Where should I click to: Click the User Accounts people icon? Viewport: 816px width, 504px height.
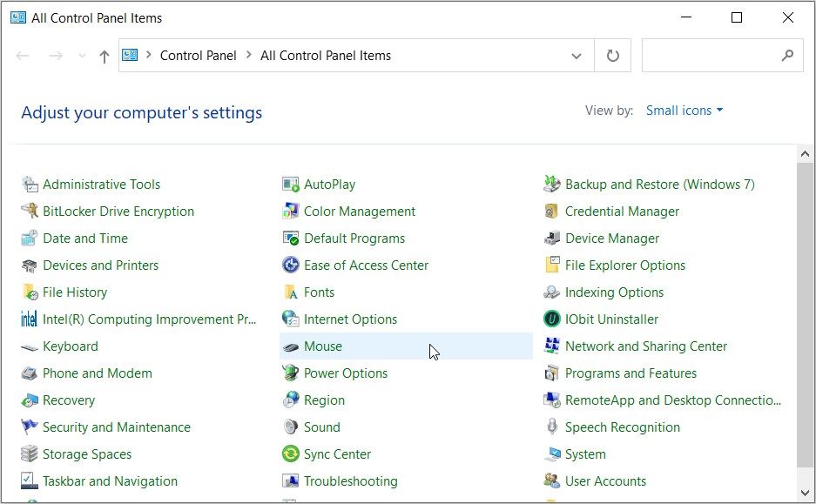552,481
